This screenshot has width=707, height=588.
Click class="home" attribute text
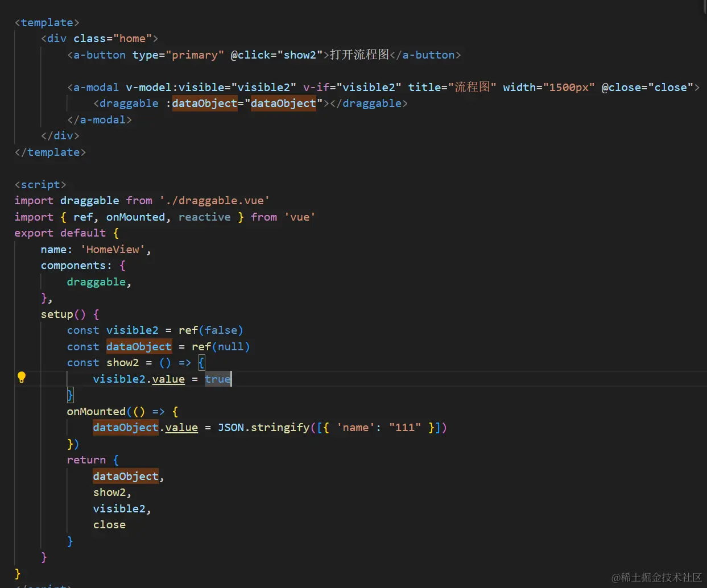pyautogui.click(x=113, y=39)
